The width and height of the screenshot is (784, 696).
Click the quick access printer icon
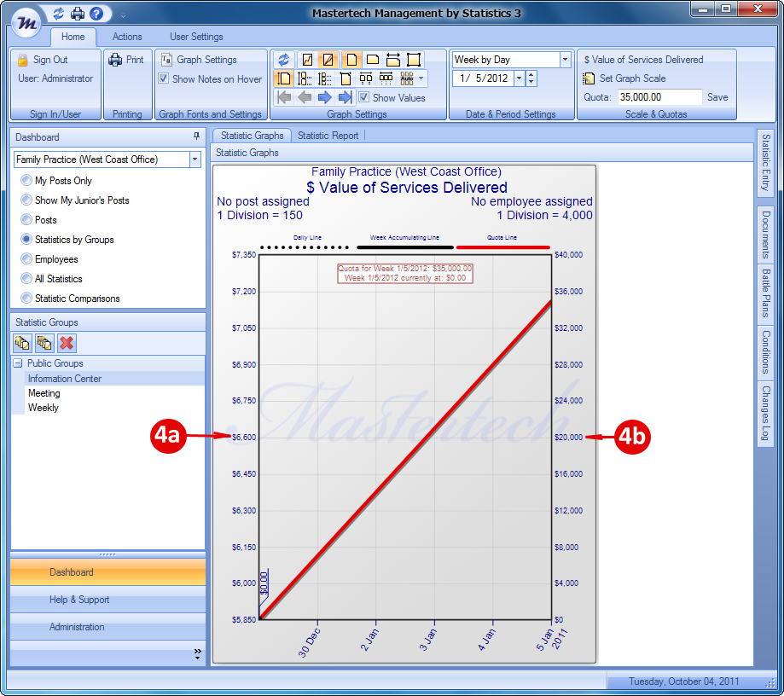tap(78, 14)
